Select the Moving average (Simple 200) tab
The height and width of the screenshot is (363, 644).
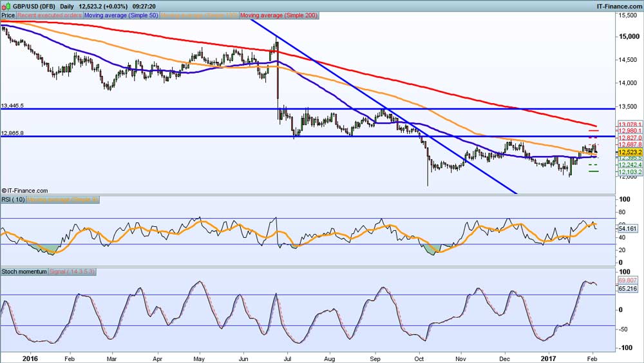(x=278, y=15)
